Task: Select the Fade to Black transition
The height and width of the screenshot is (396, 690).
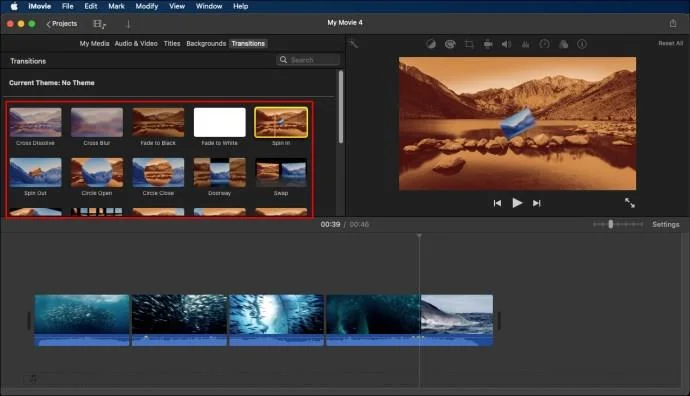Action: [x=158, y=122]
